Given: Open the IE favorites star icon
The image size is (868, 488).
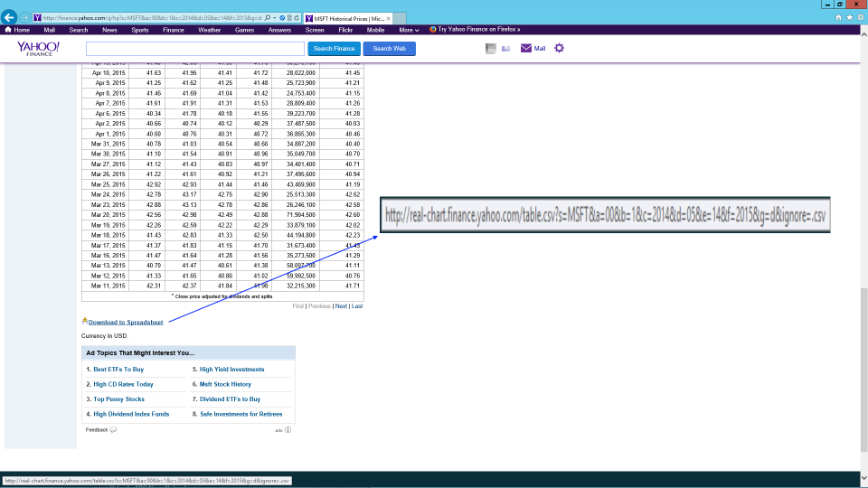Looking at the screenshot, I should coord(849,18).
